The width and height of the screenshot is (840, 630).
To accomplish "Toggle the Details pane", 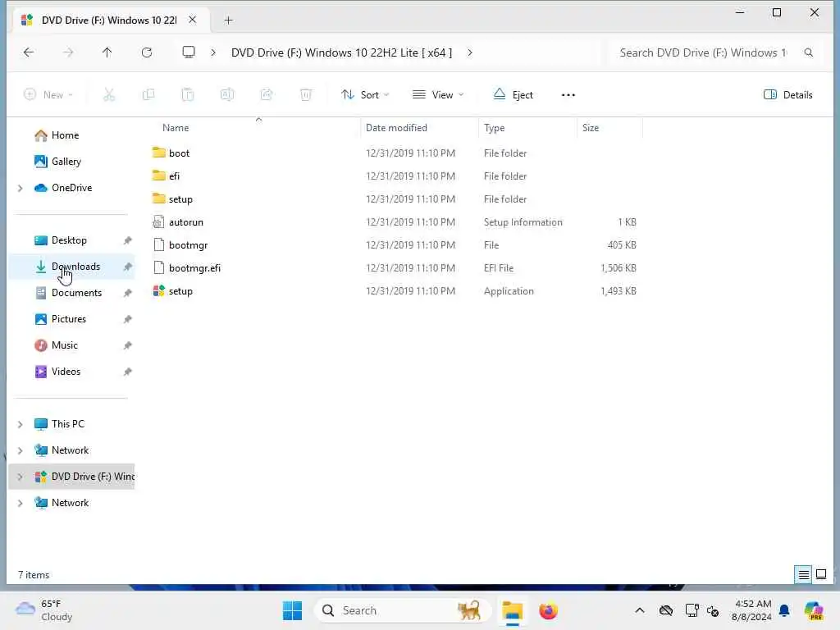I will 788,95.
